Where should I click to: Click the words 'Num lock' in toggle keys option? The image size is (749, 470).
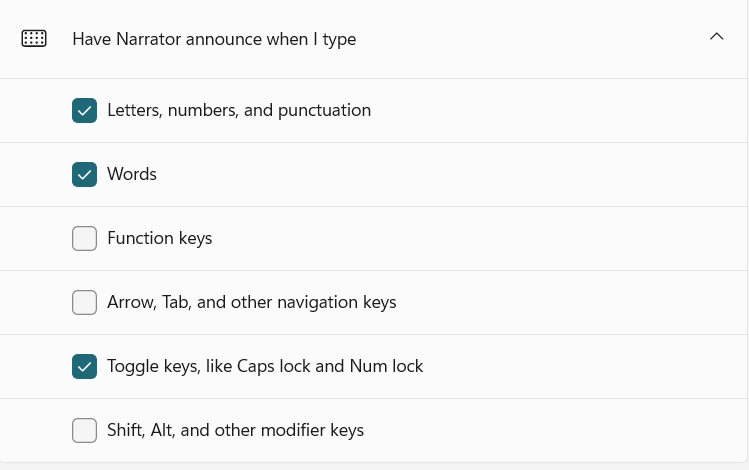pos(386,366)
